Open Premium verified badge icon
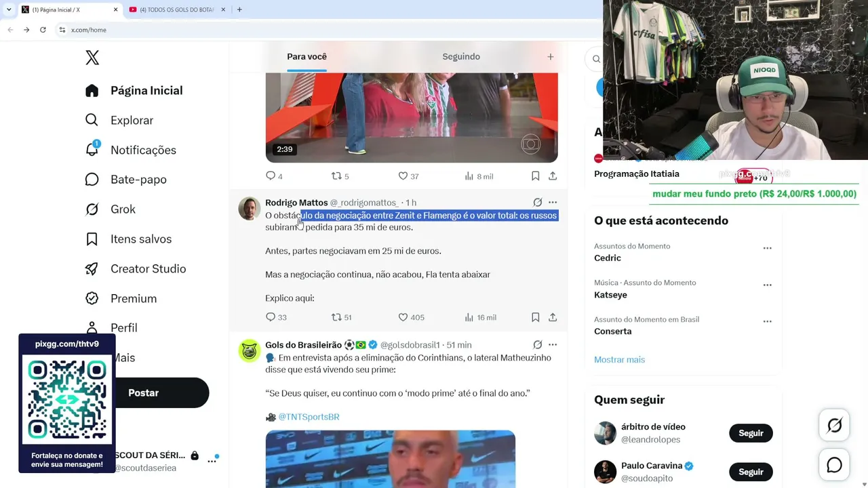 coord(92,298)
